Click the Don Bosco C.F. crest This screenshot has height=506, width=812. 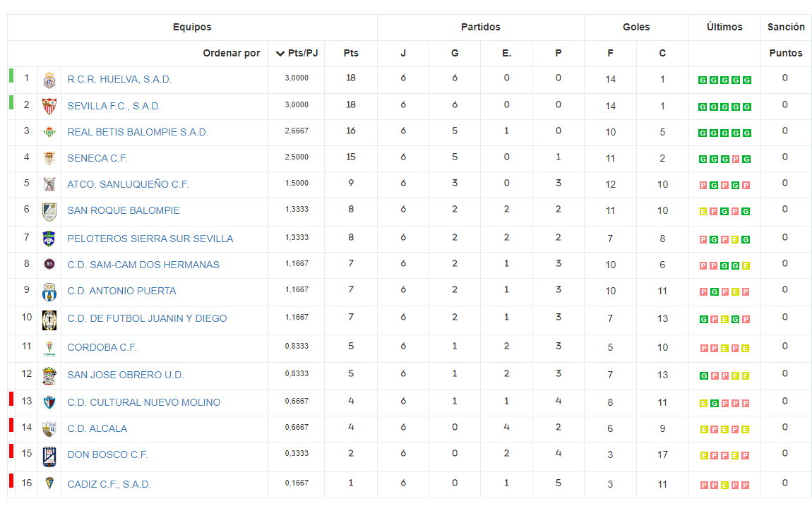pos(49,457)
